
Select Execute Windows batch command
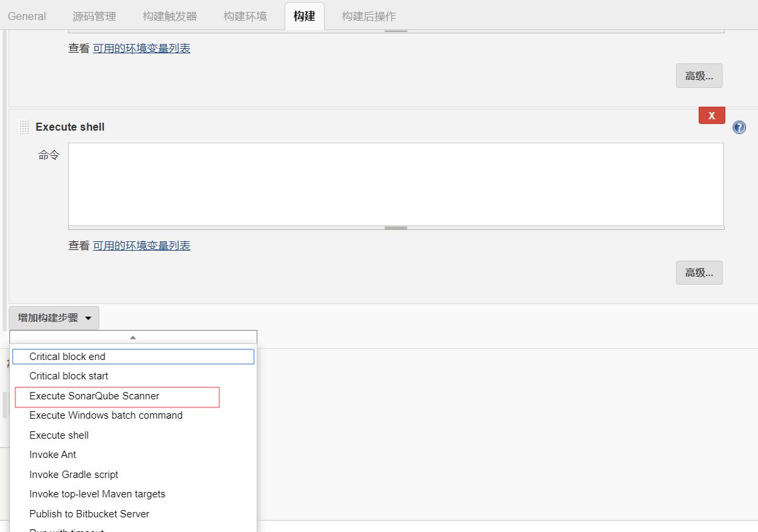(x=106, y=415)
